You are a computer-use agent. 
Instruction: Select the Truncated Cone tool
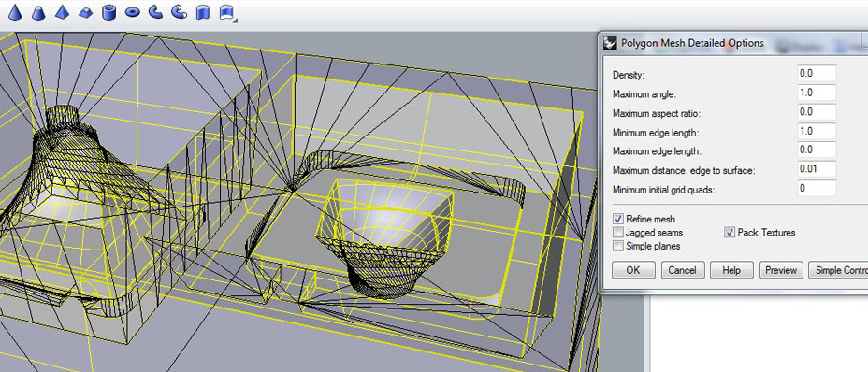click(38, 12)
